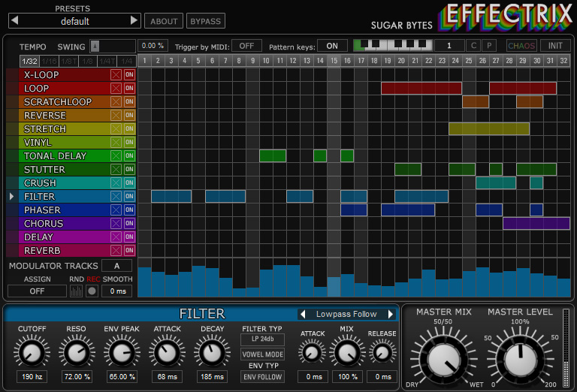Toggle the Pattern keys ON switch
The height and width of the screenshot is (392, 577).
[x=332, y=46]
